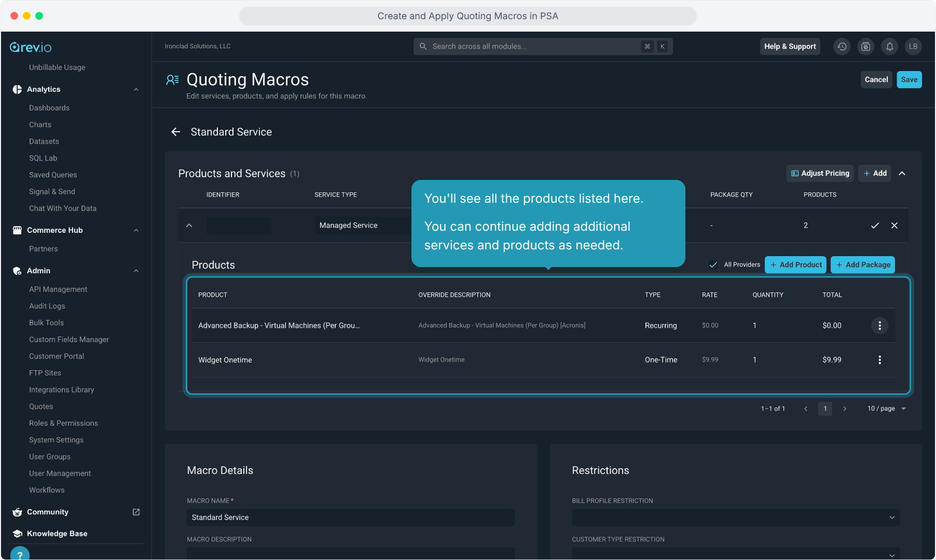
Task: Click the Quoting Macros header icon
Action: [172, 80]
